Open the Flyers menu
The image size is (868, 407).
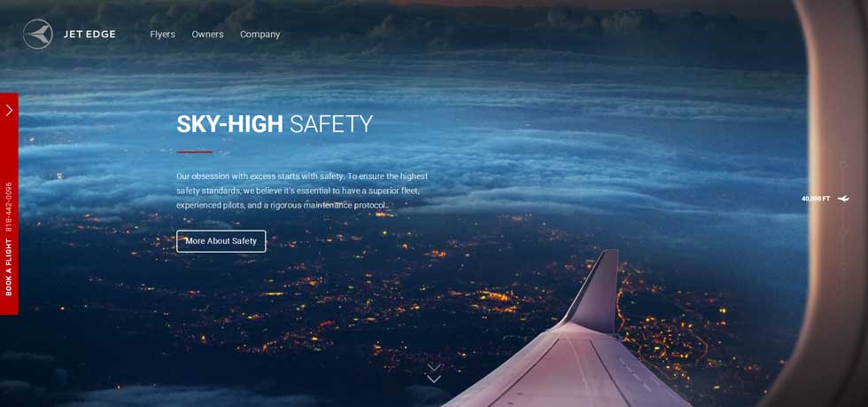click(x=162, y=35)
